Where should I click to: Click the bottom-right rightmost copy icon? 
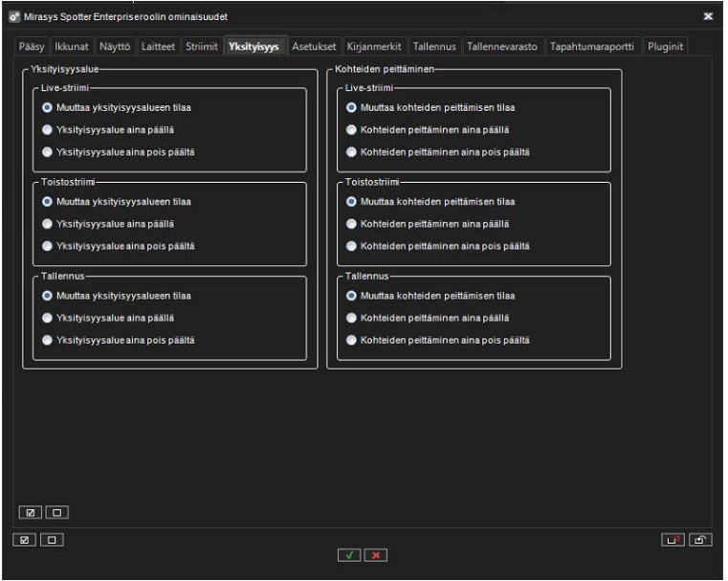point(701,541)
